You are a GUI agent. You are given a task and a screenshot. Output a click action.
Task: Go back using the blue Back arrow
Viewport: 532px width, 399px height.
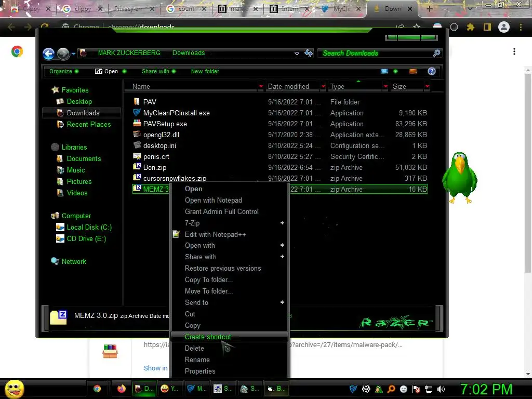click(x=48, y=54)
